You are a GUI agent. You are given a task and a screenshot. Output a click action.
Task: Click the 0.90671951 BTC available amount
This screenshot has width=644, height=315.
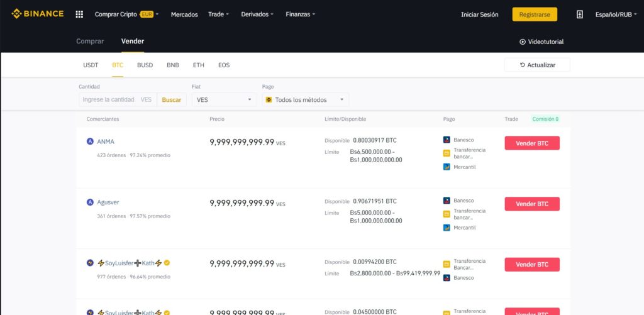375,201
